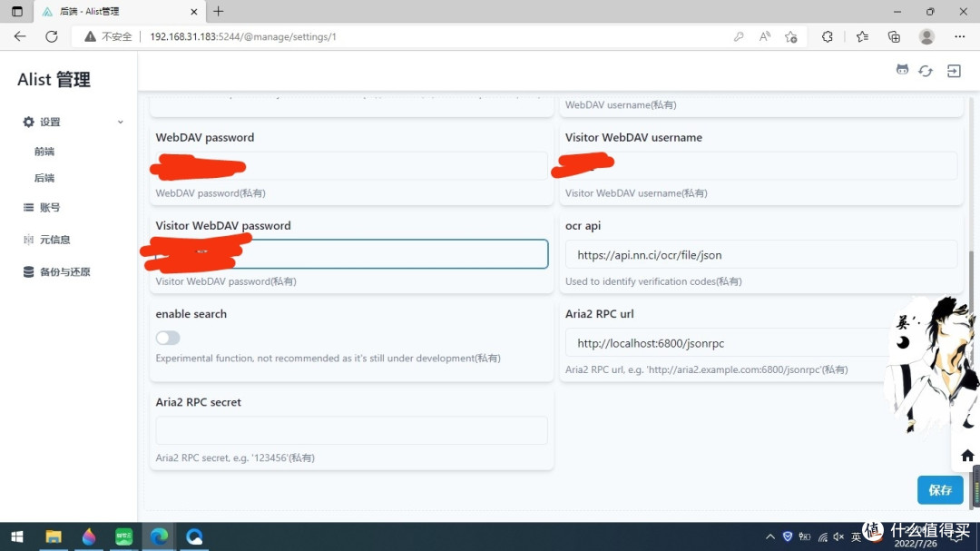Select 前端 in the sidebar menu
Viewport: 980px width, 551px height.
[x=44, y=152]
